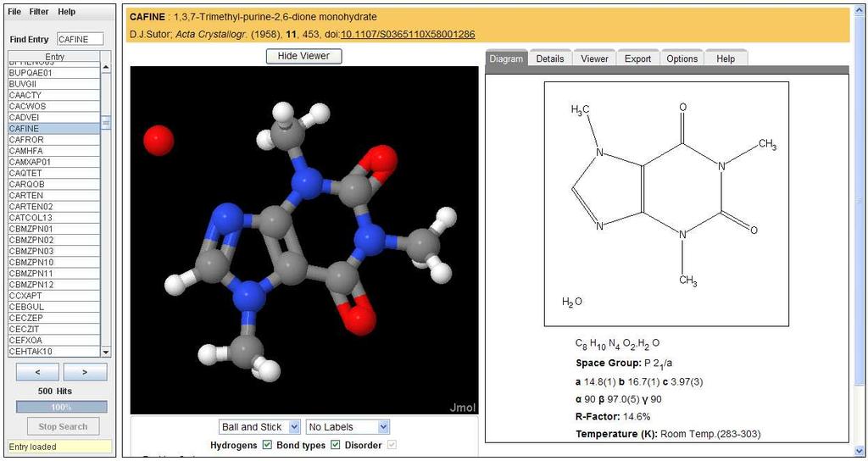The height and width of the screenshot is (461, 868).
Task: Click the Jmol label in viewer
Action: [463, 408]
